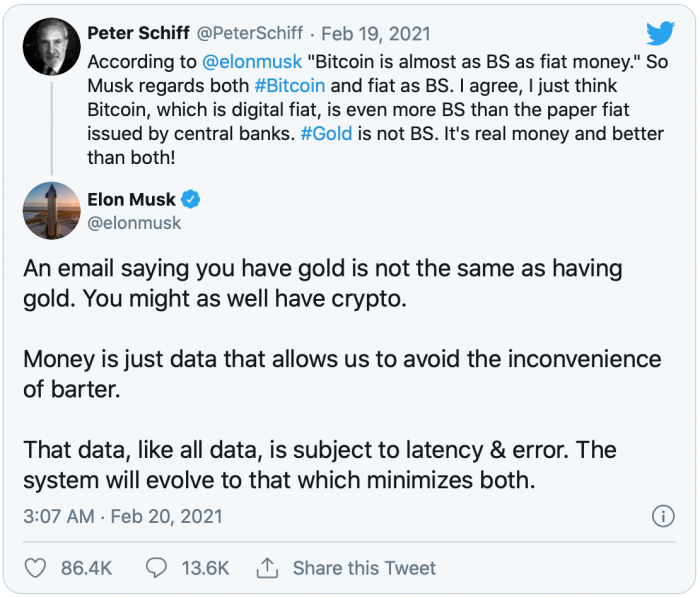Open Peter Schiff's profile picture

coord(52,46)
